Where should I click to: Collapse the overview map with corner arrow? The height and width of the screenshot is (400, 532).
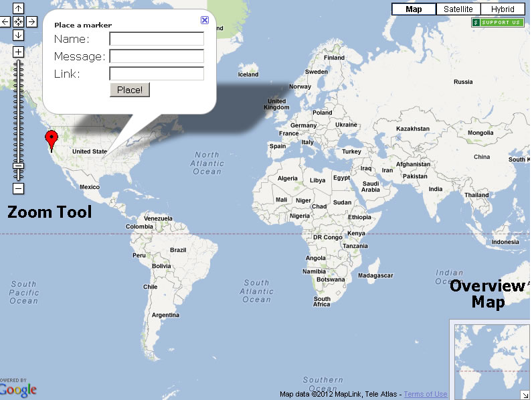pyautogui.click(x=524, y=395)
